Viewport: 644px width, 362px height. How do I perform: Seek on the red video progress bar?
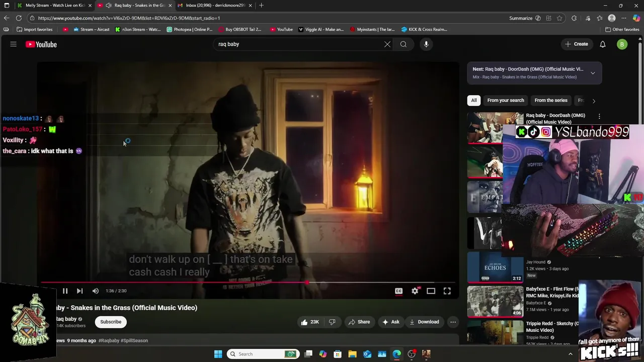point(248,283)
